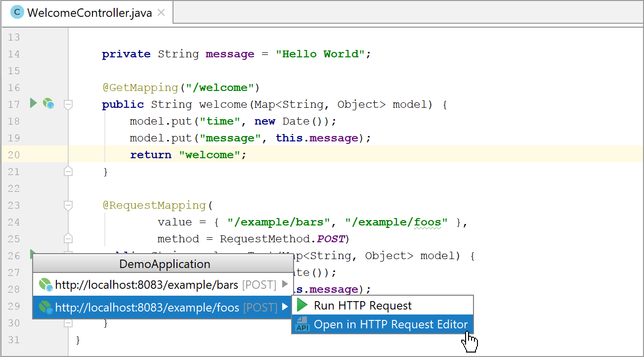The width and height of the screenshot is (644, 357).
Task: Choose Run HTTP Request
Action: click(383, 306)
